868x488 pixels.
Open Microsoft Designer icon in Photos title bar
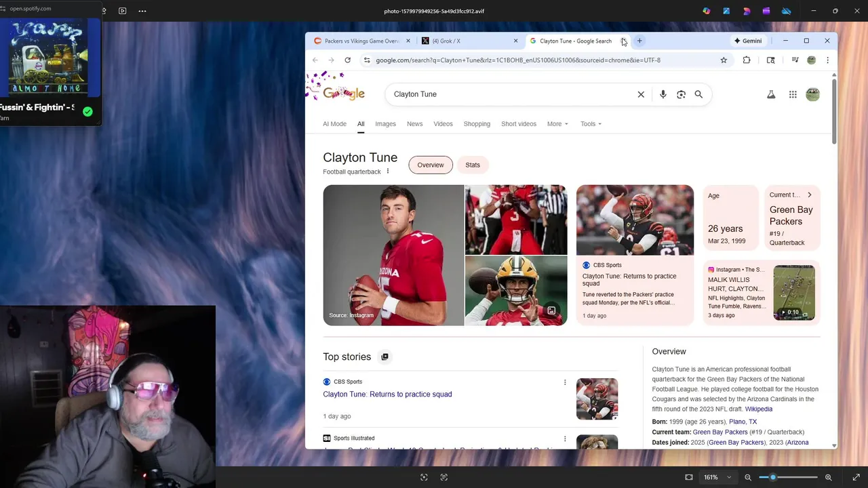[746, 11]
